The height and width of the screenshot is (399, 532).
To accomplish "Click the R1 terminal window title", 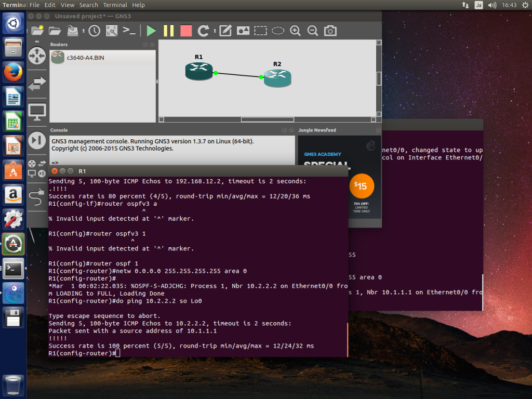I will click(82, 171).
